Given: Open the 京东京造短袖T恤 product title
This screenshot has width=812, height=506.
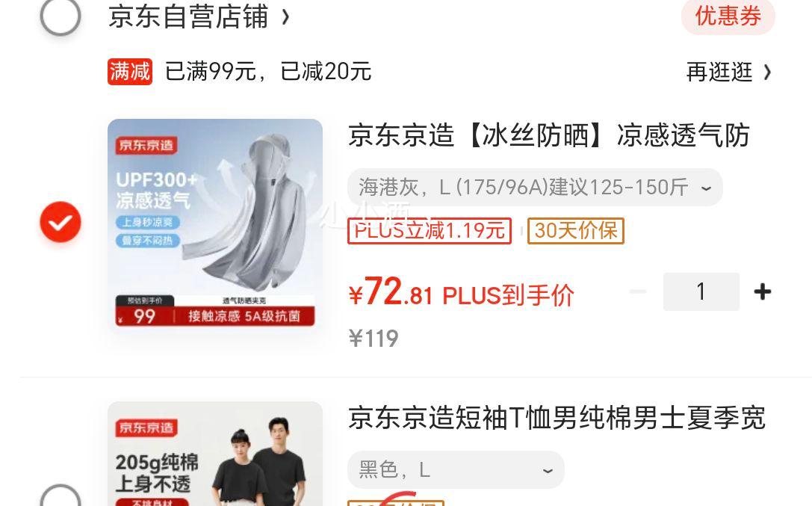Looking at the screenshot, I should 557,418.
